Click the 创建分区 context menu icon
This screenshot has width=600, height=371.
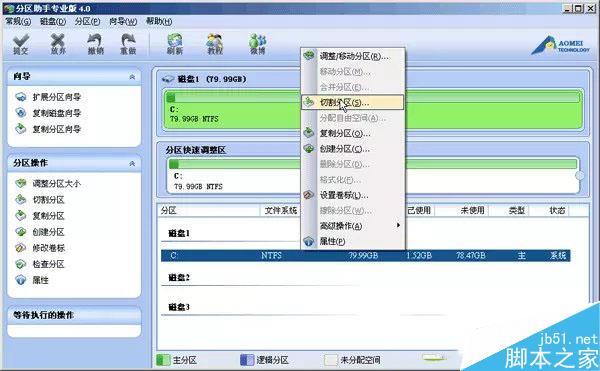[309, 148]
